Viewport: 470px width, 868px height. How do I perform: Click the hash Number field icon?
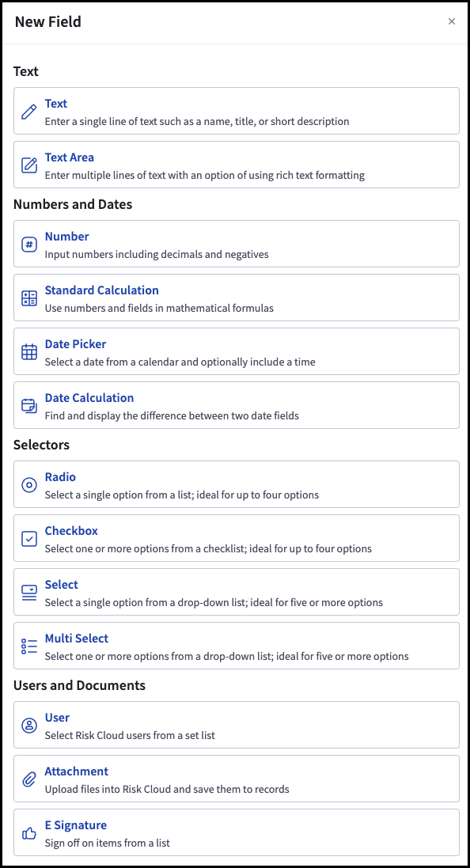coord(28,244)
